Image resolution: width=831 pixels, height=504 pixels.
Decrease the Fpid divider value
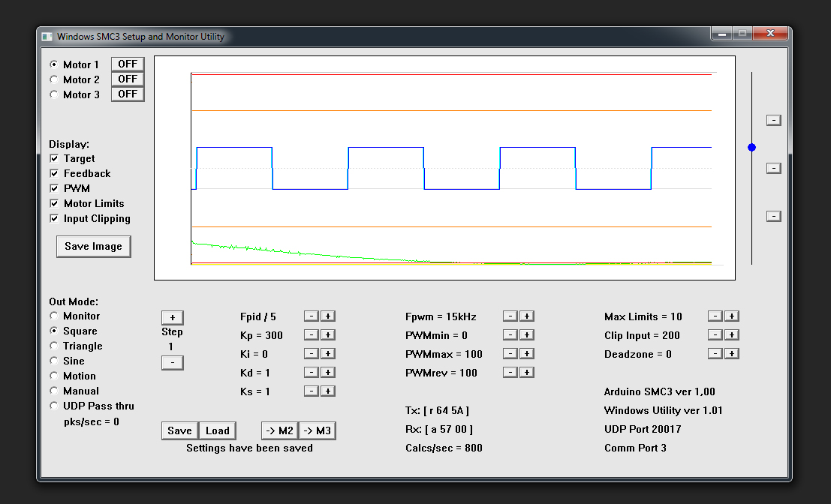click(312, 316)
